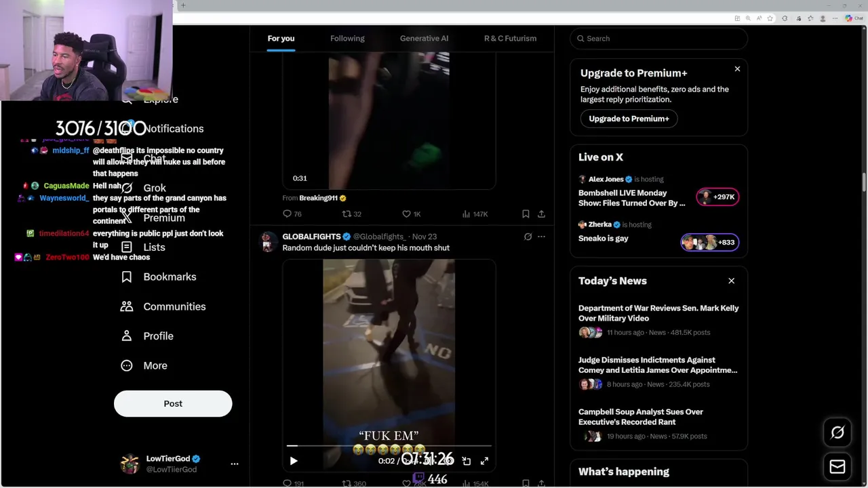Click the Communities people icon

tap(127, 306)
